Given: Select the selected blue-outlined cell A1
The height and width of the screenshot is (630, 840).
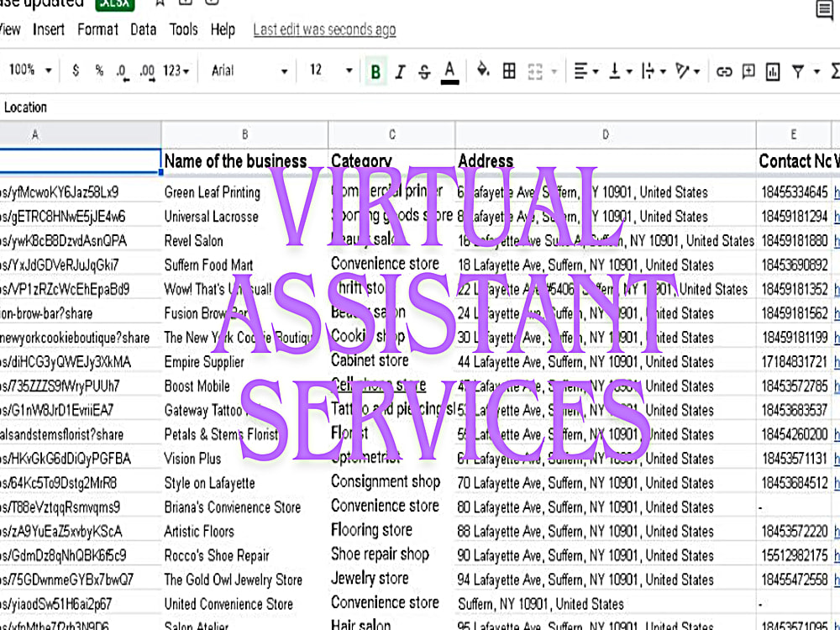Looking at the screenshot, I should [x=81, y=160].
